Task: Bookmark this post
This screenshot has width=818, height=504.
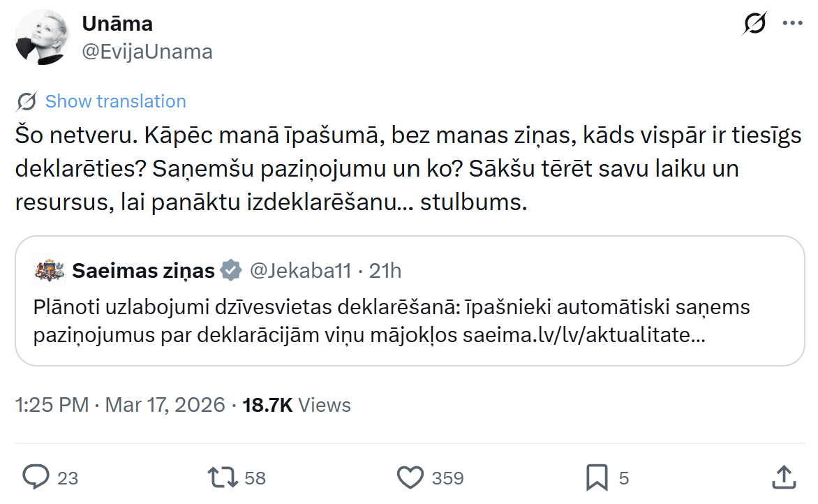Action: [x=597, y=477]
